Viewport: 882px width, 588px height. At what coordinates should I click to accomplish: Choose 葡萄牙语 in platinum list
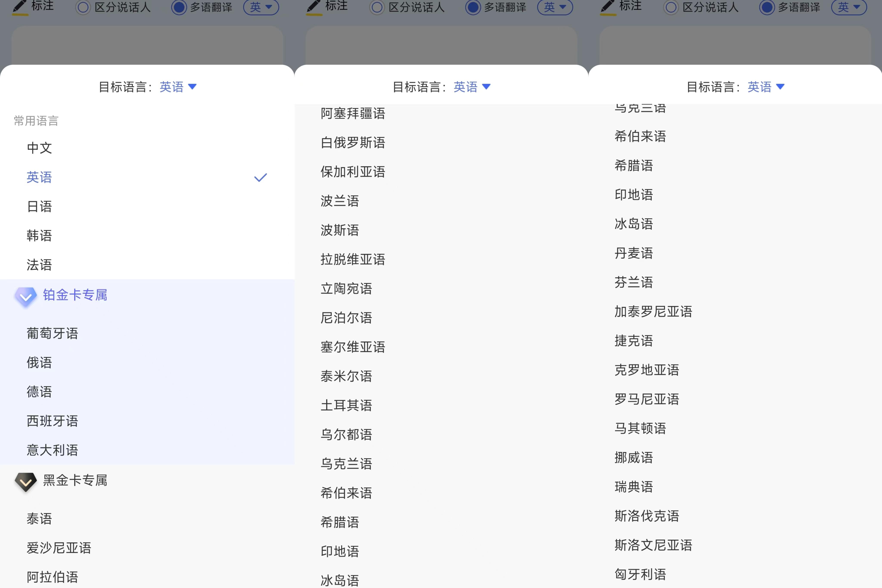coord(53,333)
